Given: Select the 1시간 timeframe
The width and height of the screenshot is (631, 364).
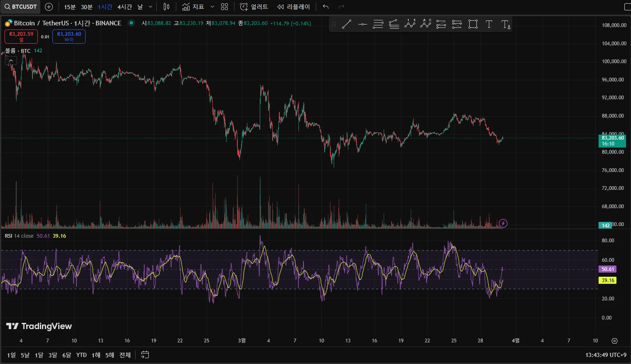Looking at the screenshot, I should click(105, 7).
